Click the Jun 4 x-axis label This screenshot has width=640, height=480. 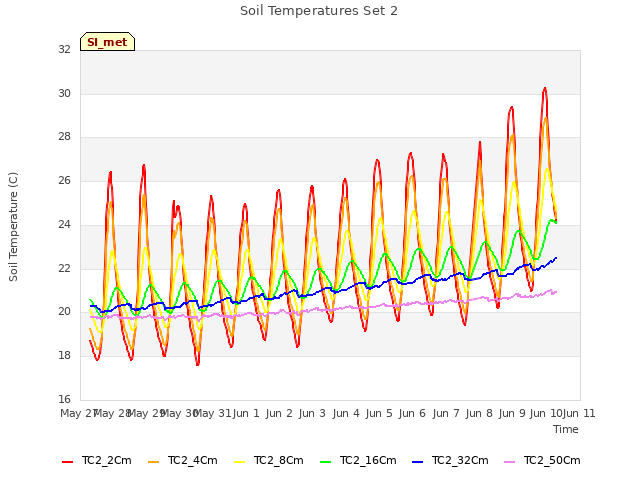[x=346, y=413]
